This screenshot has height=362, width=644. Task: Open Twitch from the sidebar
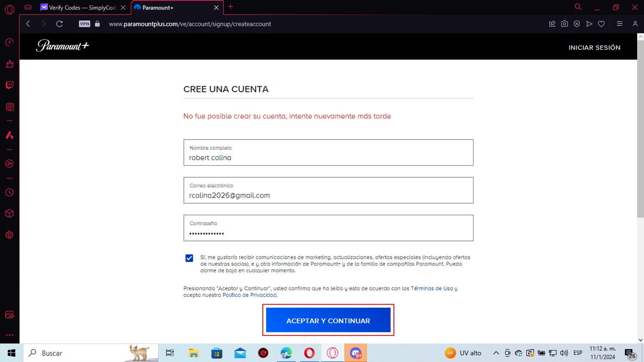coord(9,85)
